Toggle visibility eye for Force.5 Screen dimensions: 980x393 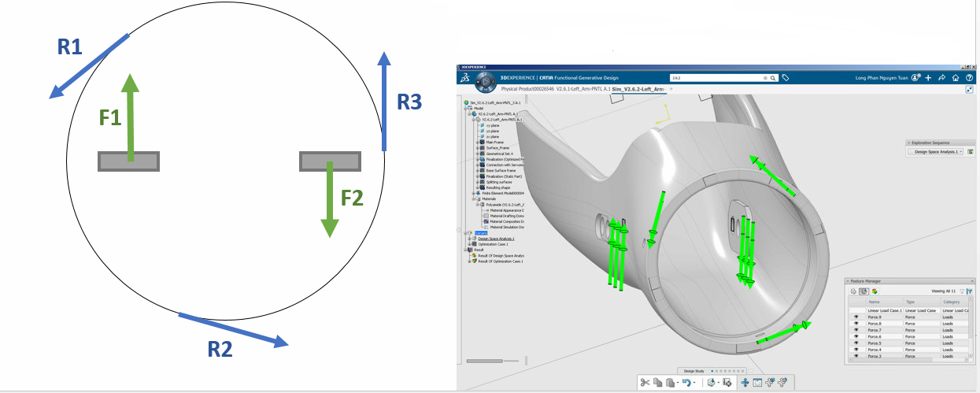[856, 343]
